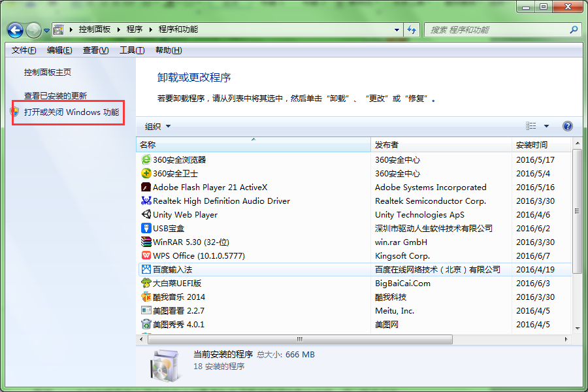Image resolution: width=588 pixels, height=392 pixels.
Task: Select the 酷我音乐 2014 icon
Action: click(146, 297)
